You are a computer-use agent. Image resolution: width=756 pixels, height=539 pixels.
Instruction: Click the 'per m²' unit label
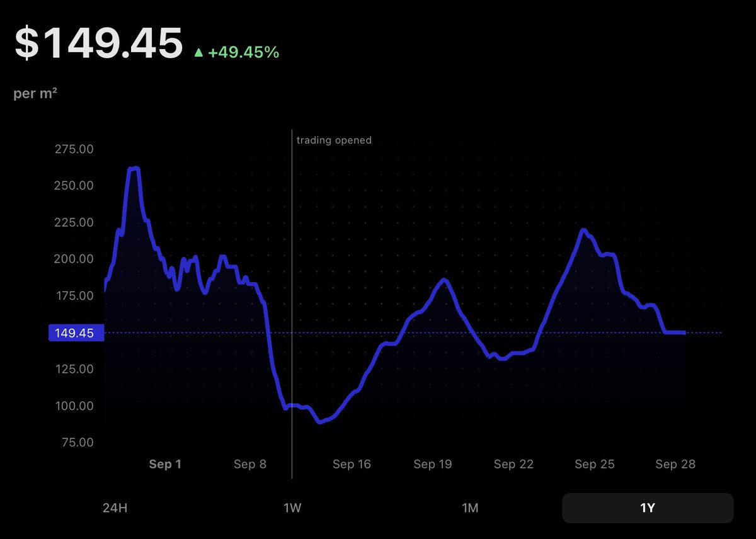36,94
